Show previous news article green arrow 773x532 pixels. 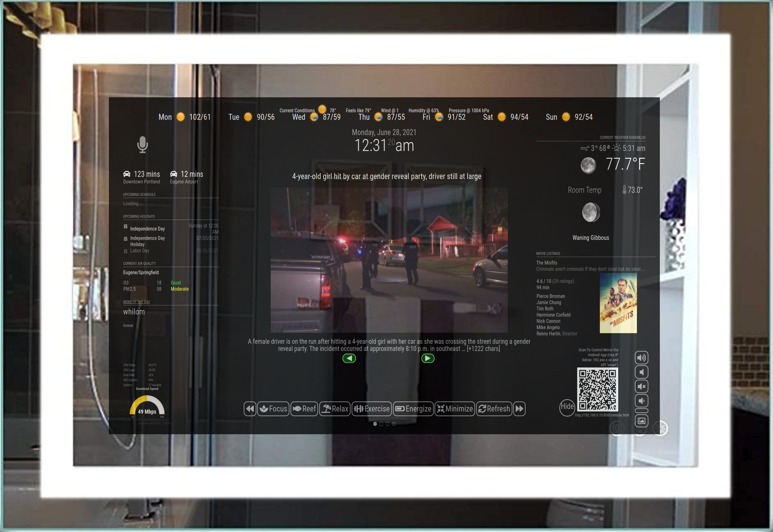[x=349, y=358]
